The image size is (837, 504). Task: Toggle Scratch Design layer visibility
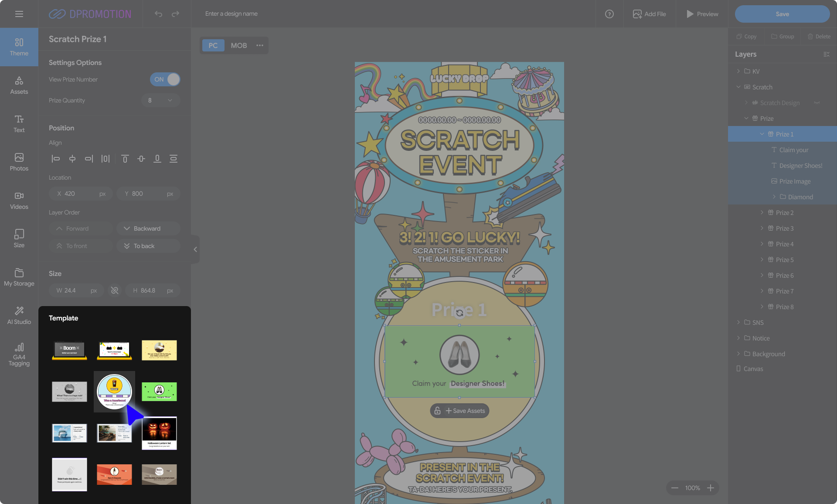pyautogui.click(x=817, y=103)
